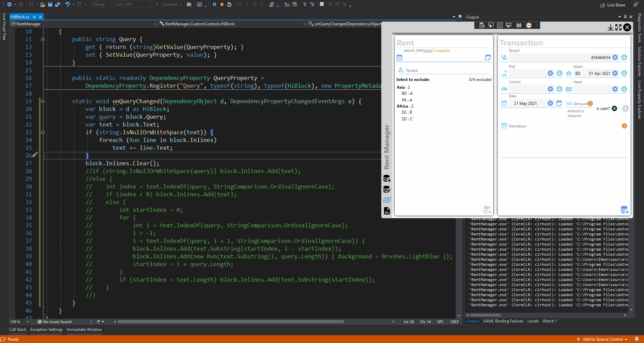Open the Transaction Tenant dropdown arrow
The image size is (644, 343).
(624, 57)
